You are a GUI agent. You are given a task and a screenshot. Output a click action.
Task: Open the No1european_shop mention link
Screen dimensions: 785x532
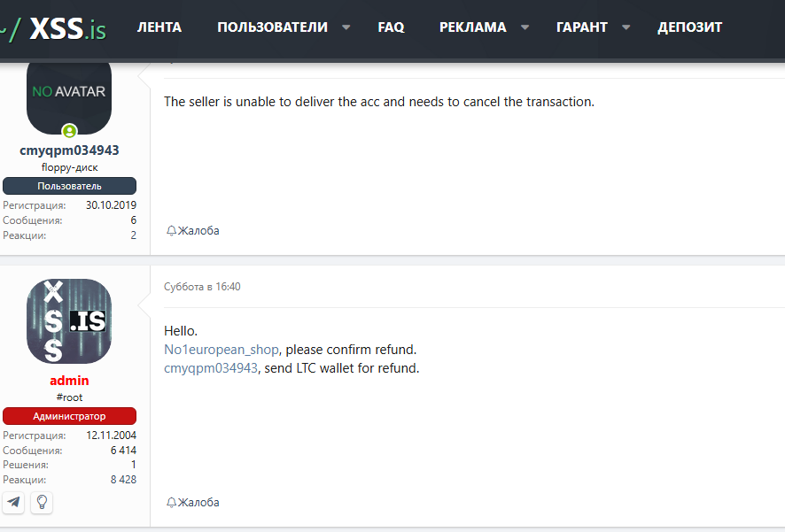[222, 350]
